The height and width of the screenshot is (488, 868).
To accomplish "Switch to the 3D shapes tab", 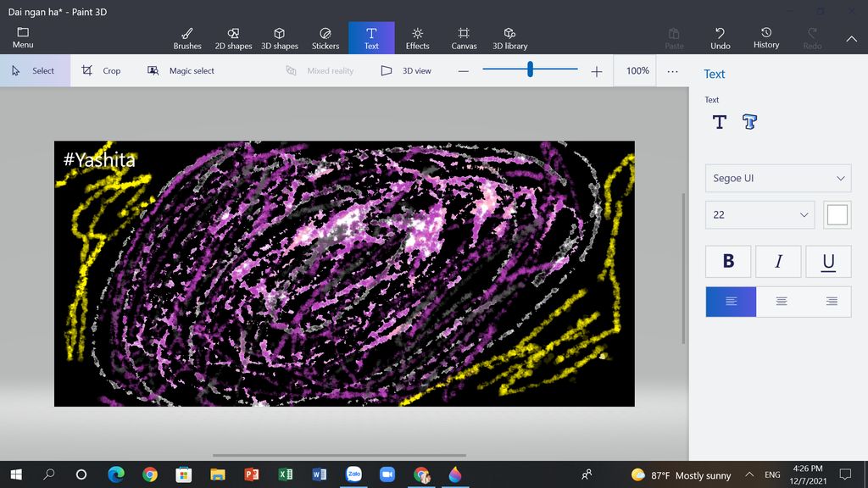I will pyautogui.click(x=280, y=39).
